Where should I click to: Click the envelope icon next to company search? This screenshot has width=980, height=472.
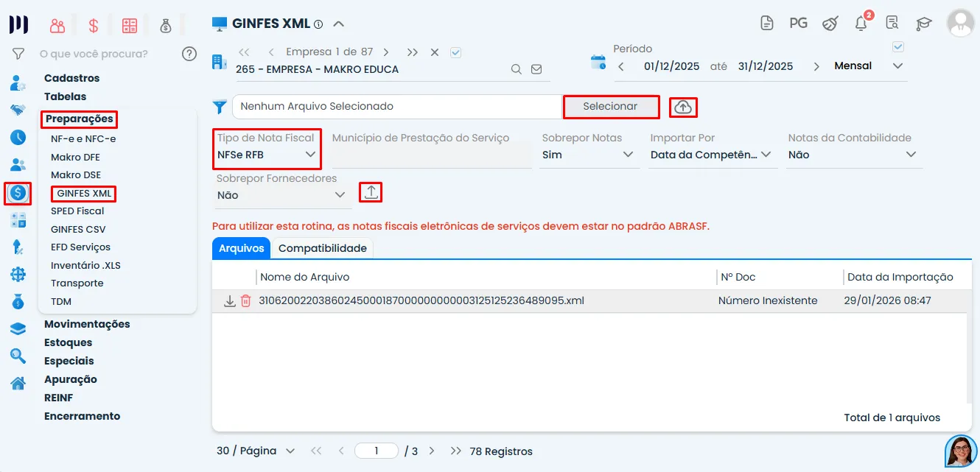click(x=536, y=68)
